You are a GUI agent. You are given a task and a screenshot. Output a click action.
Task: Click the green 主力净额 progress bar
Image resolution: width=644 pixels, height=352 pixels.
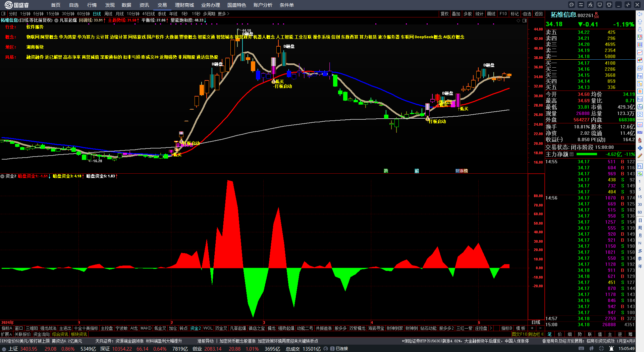click(587, 154)
